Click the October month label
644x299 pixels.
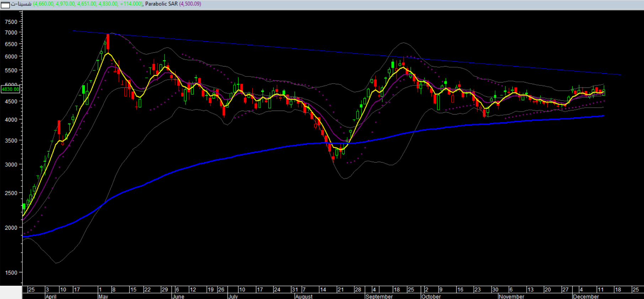(431, 296)
